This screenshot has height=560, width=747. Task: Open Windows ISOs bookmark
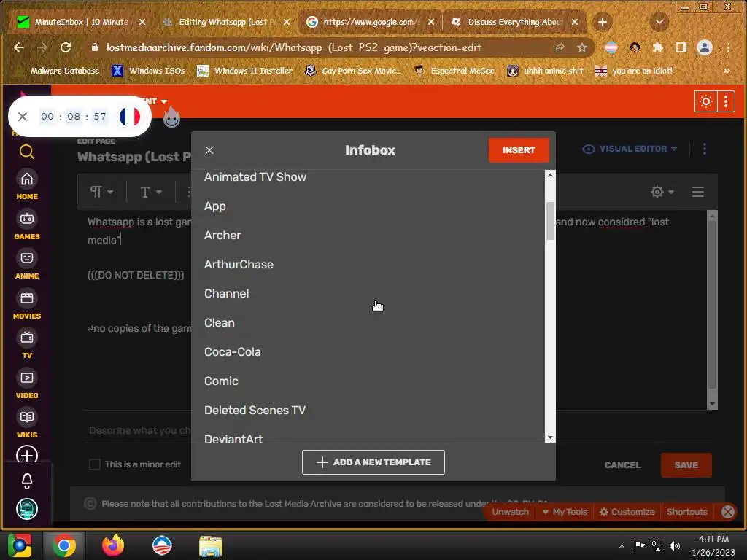tap(148, 71)
